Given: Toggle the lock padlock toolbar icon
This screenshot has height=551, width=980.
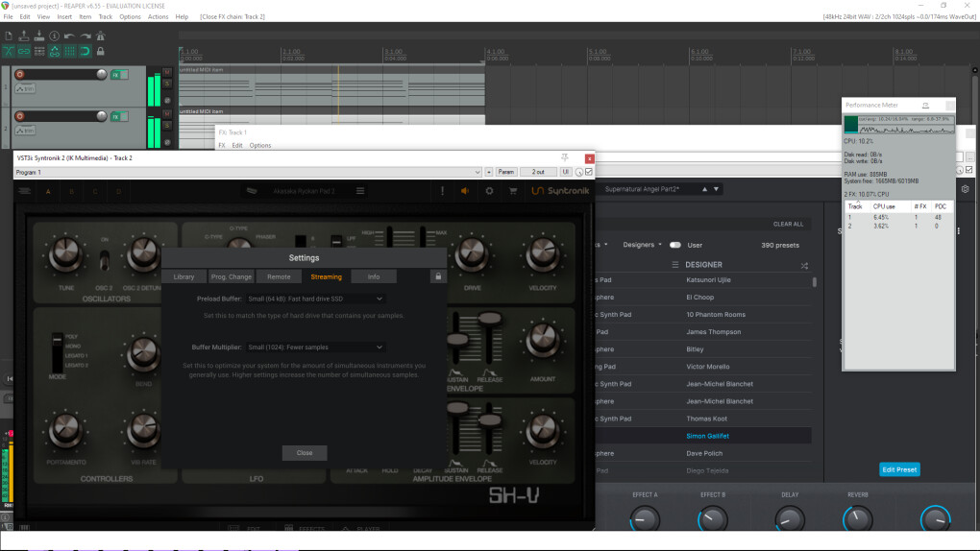Looking at the screenshot, I should (101, 51).
